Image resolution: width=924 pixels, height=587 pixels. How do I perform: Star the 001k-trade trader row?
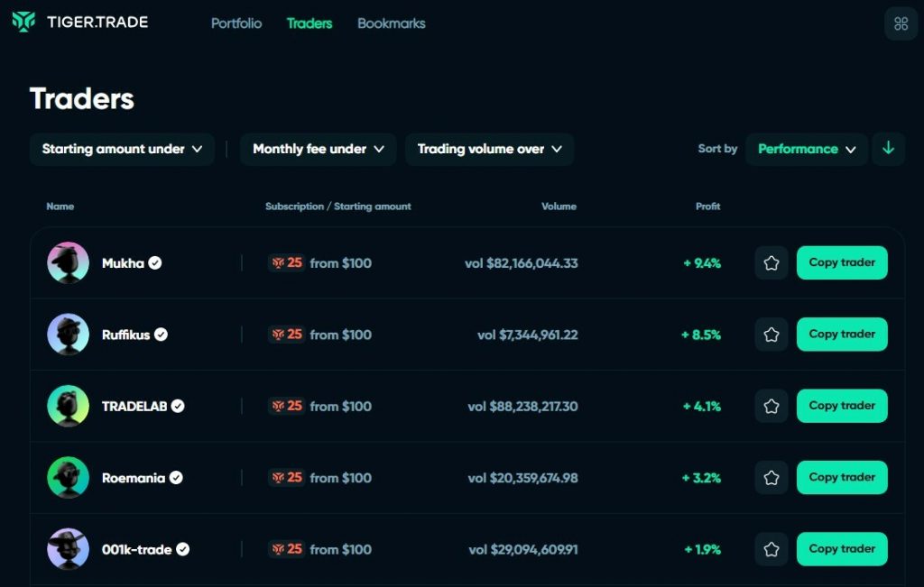coord(772,549)
